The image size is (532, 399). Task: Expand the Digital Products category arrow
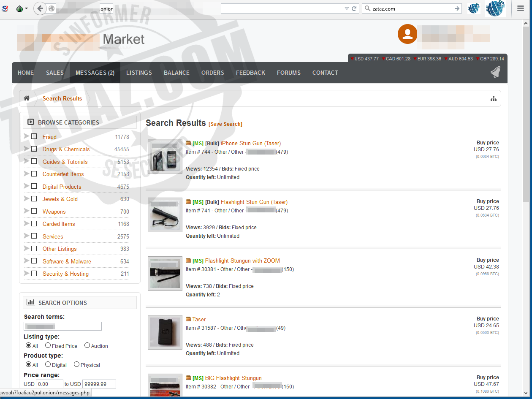click(x=27, y=186)
